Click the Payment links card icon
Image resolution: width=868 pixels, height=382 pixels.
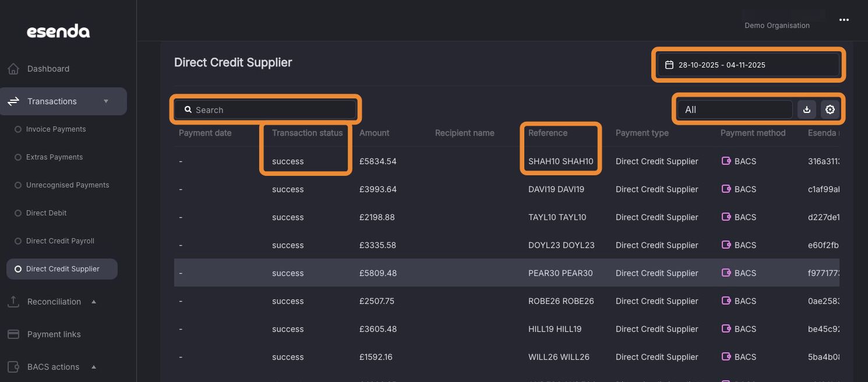[x=13, y=334]
